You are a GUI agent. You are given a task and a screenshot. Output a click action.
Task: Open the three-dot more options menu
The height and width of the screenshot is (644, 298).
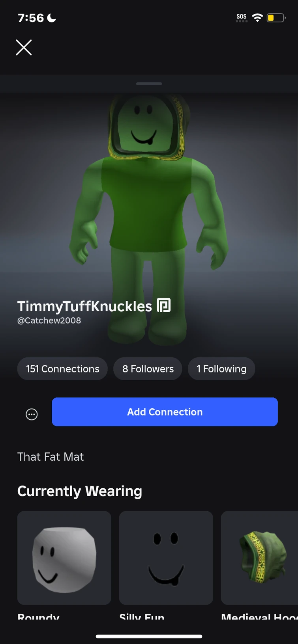[x=32, y=414]
